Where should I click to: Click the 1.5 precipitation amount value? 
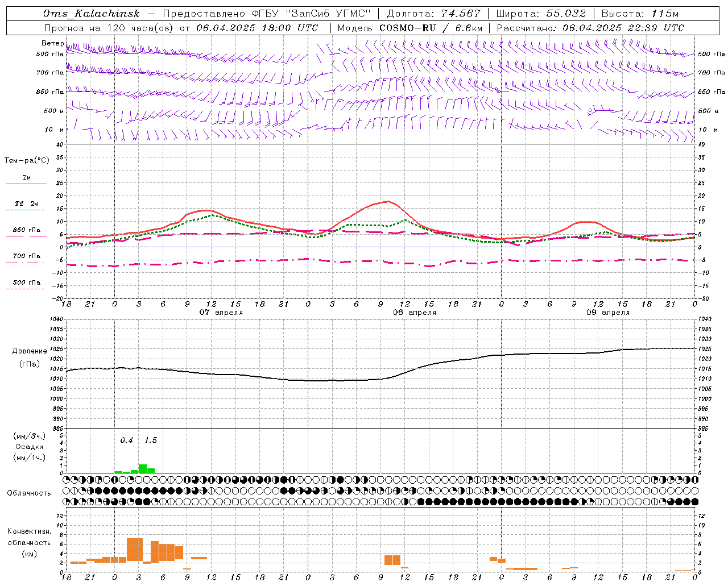tap(150, 440)
